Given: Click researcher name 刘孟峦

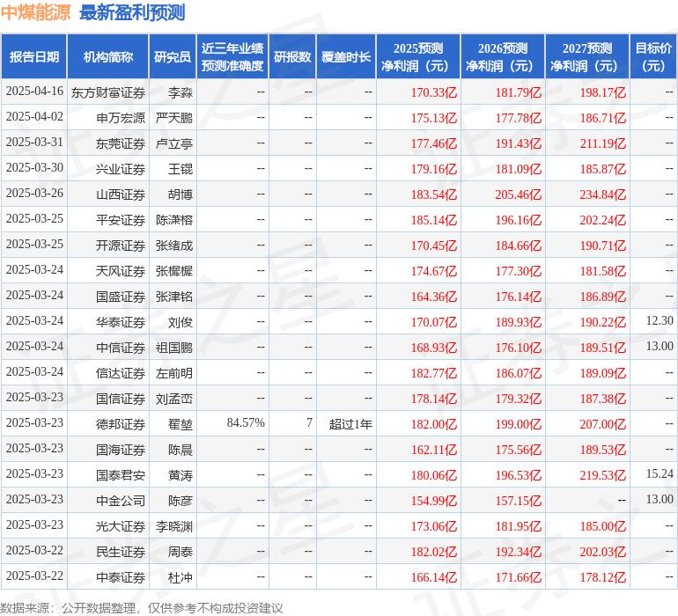Looking at the screenshot, I should click(x=174, y=399).
